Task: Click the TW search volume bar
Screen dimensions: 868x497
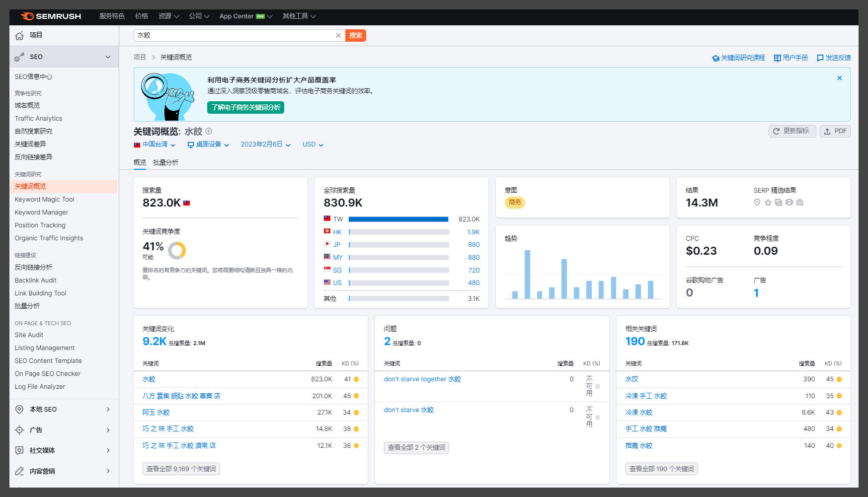Action: (398, 219)
